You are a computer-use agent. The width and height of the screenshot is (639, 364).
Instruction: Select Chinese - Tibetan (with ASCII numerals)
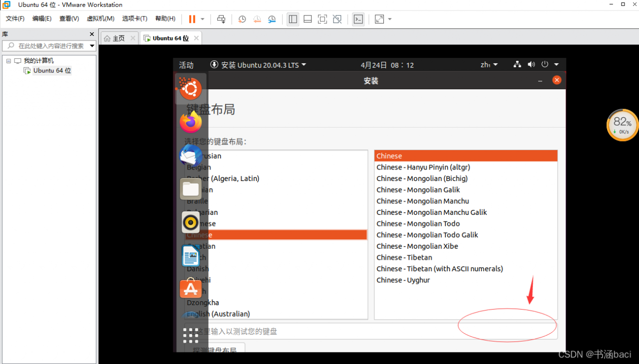pyautogui.click(x=466, y=269)
